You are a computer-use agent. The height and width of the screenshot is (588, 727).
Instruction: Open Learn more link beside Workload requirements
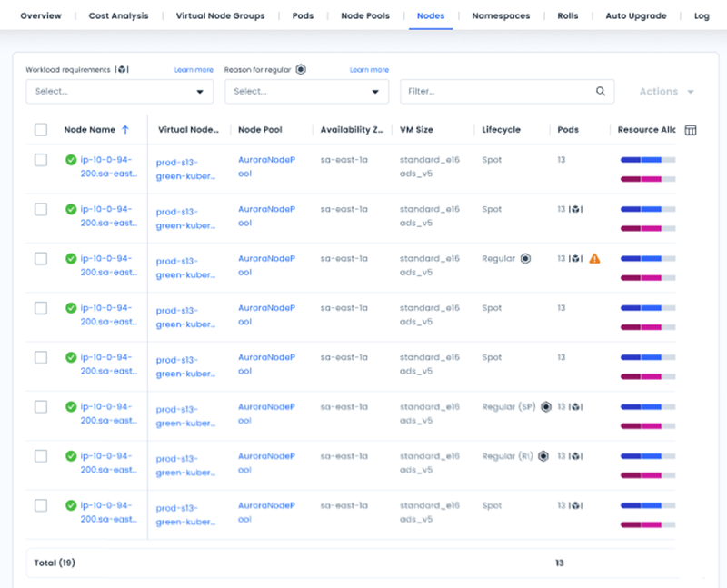pos(194,70)
